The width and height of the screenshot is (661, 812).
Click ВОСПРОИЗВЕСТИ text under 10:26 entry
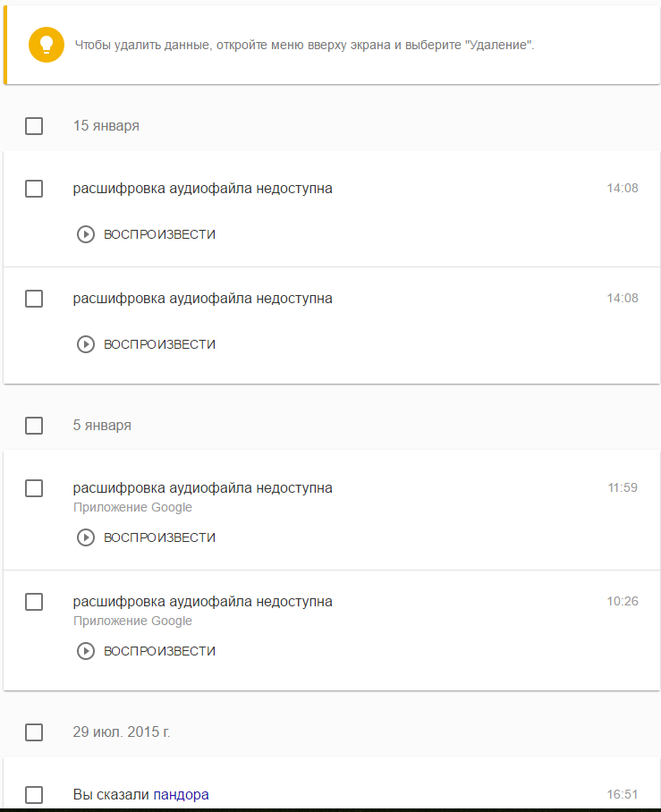click(159, 651)
